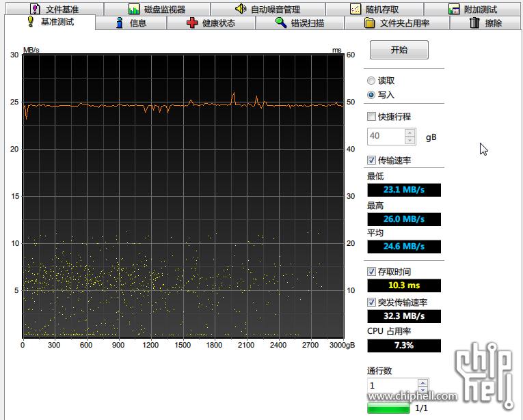The width and height of the screenshot is (523, 420).
Task: Click the blue info icon for 信息
Action: click(x=120, y=23)
